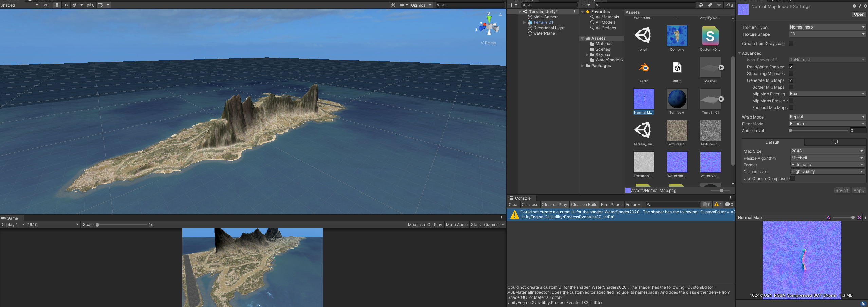Click the Project panel create plus button

[x=584, y=5]
